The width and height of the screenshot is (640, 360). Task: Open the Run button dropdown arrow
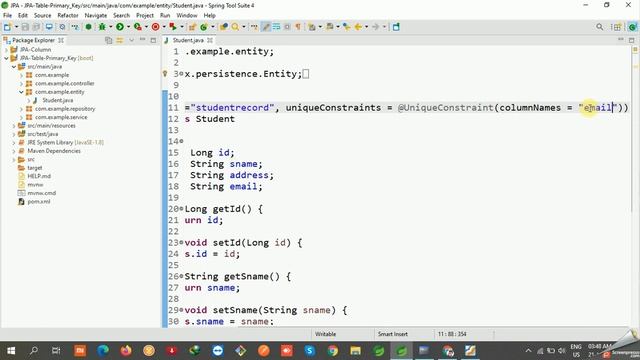[128, 27]
